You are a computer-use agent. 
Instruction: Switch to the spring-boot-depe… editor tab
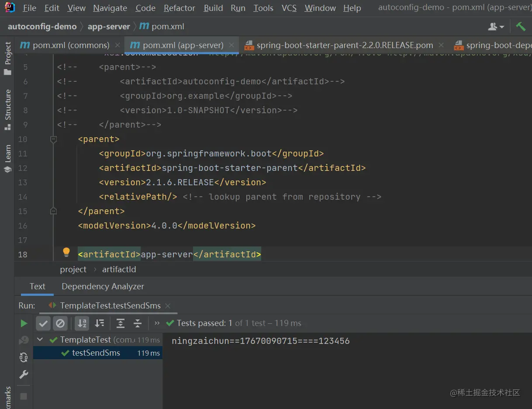pyautogui.click(x=493, y=45)
